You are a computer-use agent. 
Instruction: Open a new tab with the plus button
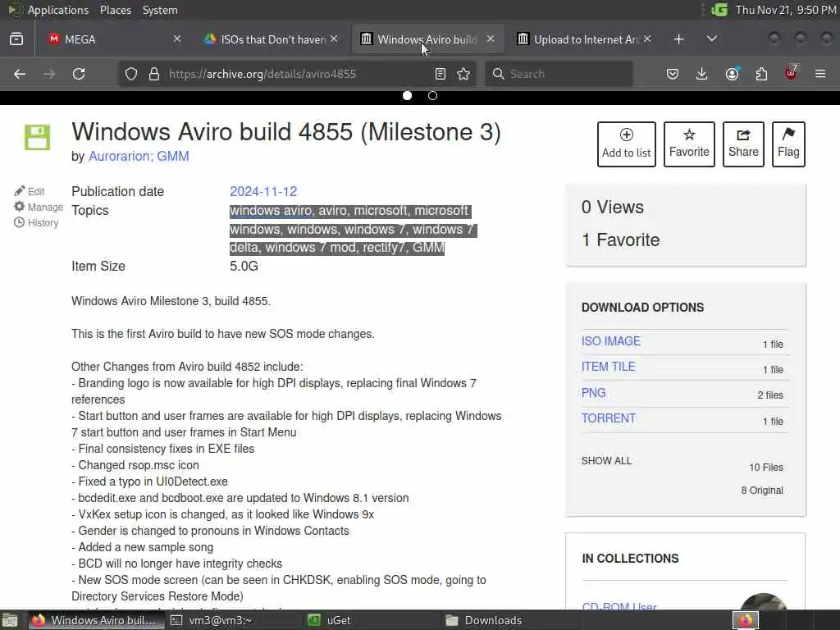click(x=678, y=39)
